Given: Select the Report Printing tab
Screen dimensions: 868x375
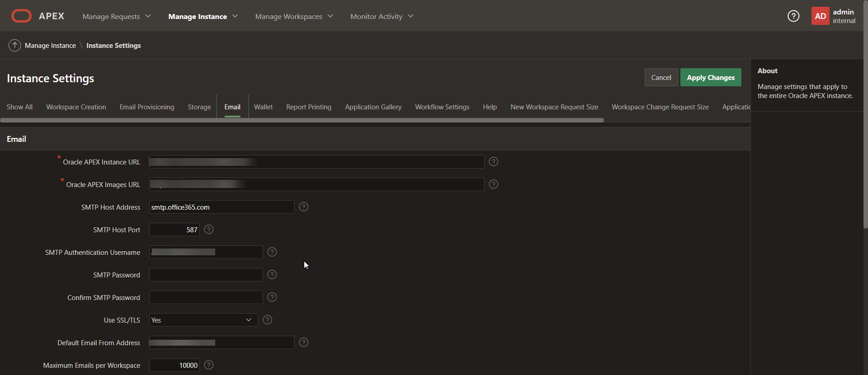Looking at the screenshot, I should click(x=309, y=107).
